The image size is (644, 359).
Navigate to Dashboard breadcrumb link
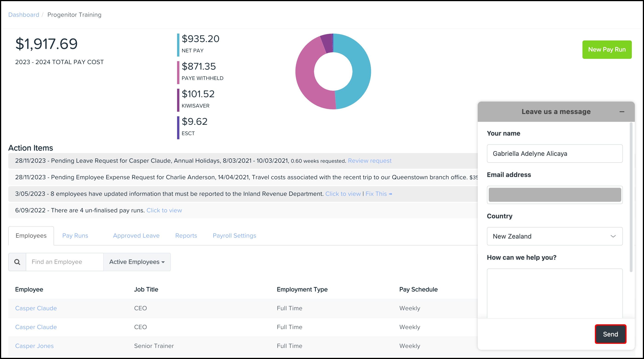tap(23, 15)
